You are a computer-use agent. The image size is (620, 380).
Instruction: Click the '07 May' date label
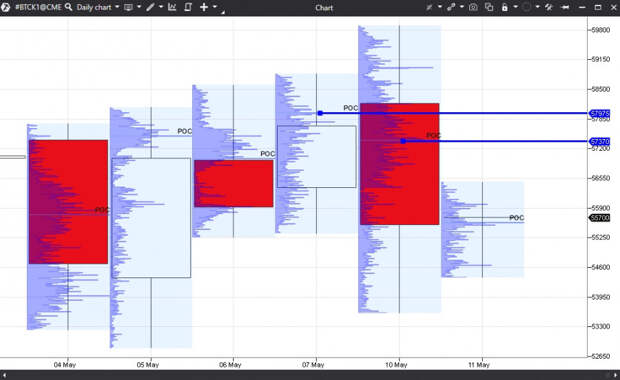(313, 365)
